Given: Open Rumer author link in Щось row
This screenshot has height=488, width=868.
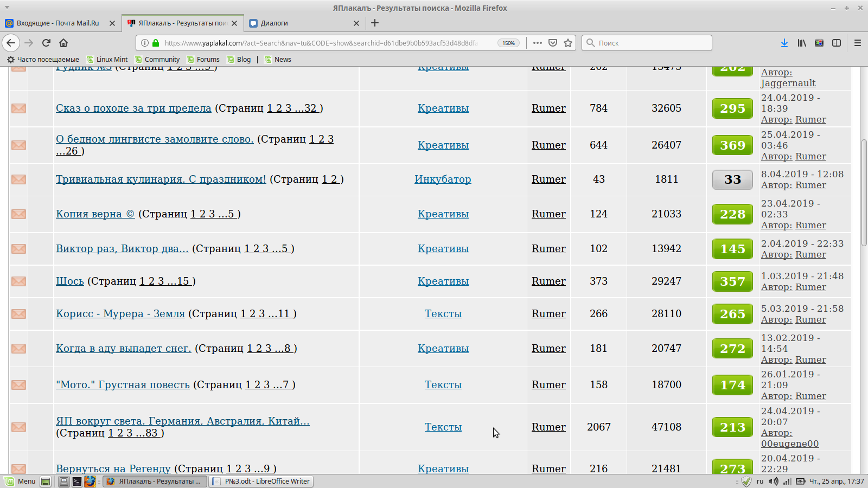Looking at the screenshot, I should point(548,281).
